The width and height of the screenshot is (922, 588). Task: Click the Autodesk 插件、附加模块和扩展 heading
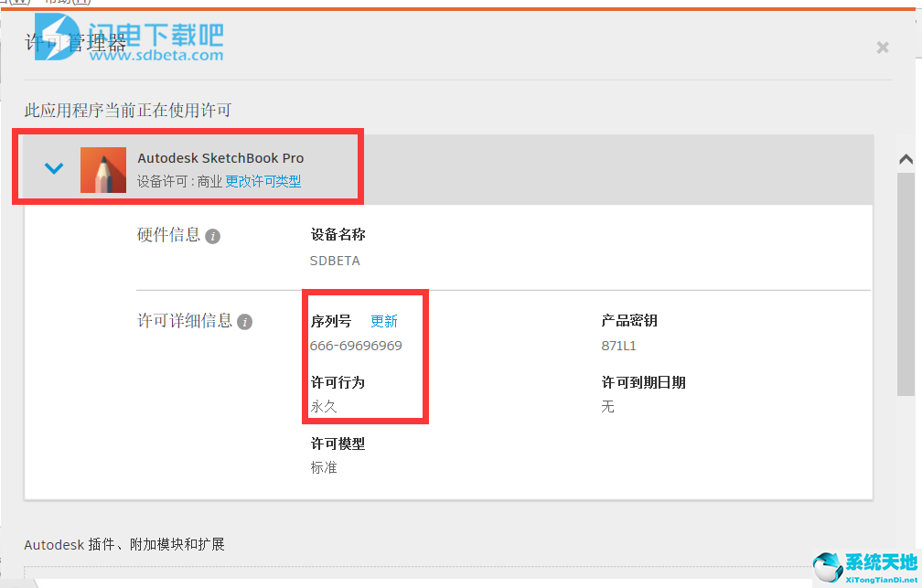click(x=124, y=544)
